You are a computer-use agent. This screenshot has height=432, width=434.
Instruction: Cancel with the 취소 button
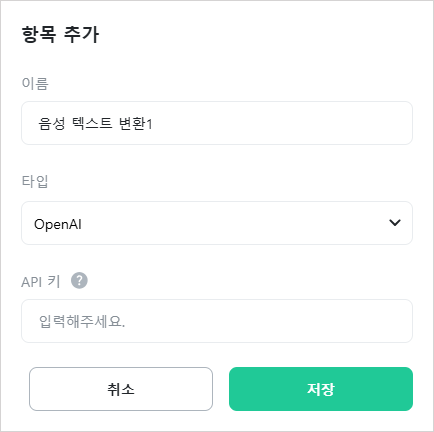pyautogui.click(x=121, y=389)
